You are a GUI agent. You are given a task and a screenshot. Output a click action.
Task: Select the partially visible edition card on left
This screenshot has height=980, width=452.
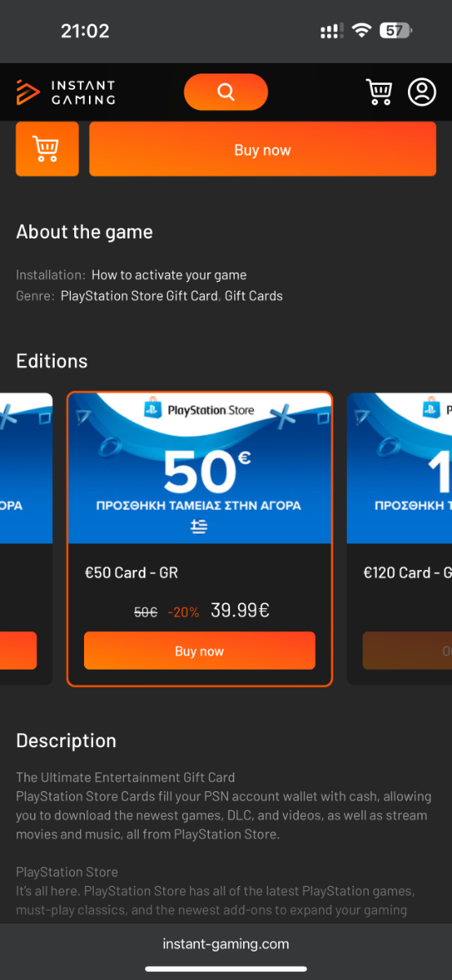(26, 539)
